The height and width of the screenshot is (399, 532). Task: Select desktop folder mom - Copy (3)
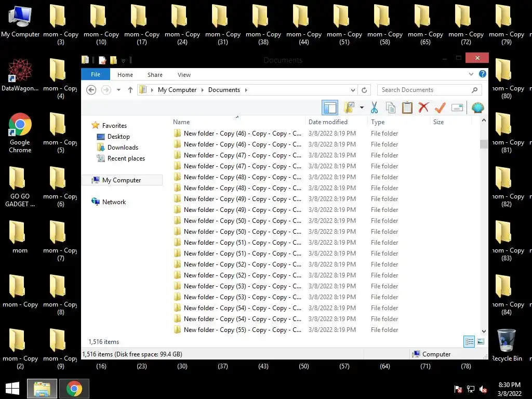click(x=61, y=24)
